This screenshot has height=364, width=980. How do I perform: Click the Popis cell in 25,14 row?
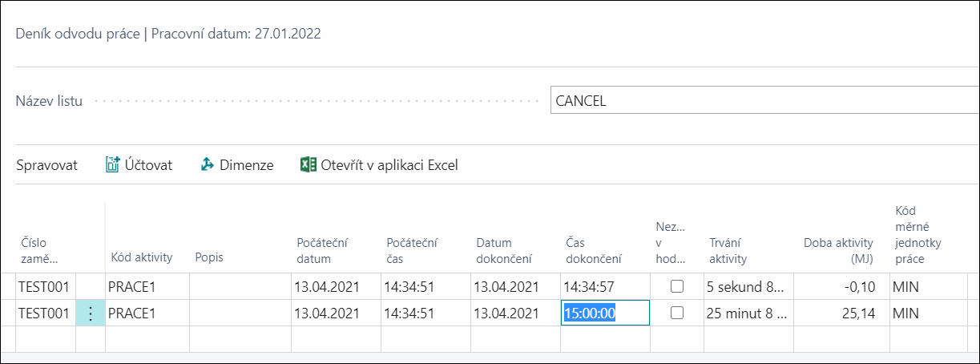coord(240,313)
